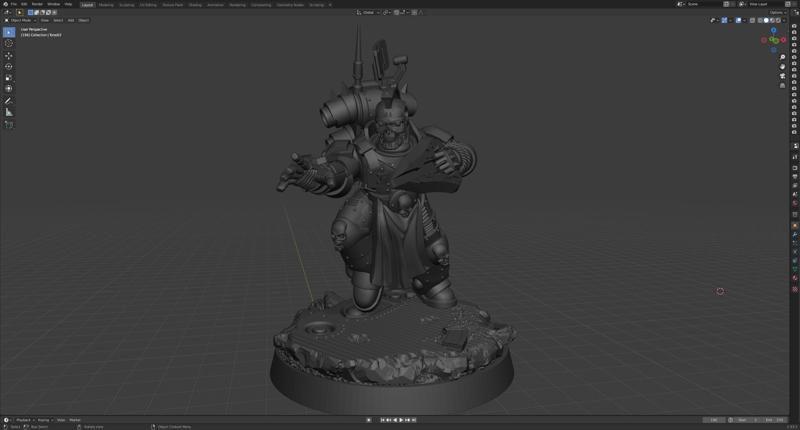
Task: Select the Annotate pencil tool
Action: pos(9,100)
